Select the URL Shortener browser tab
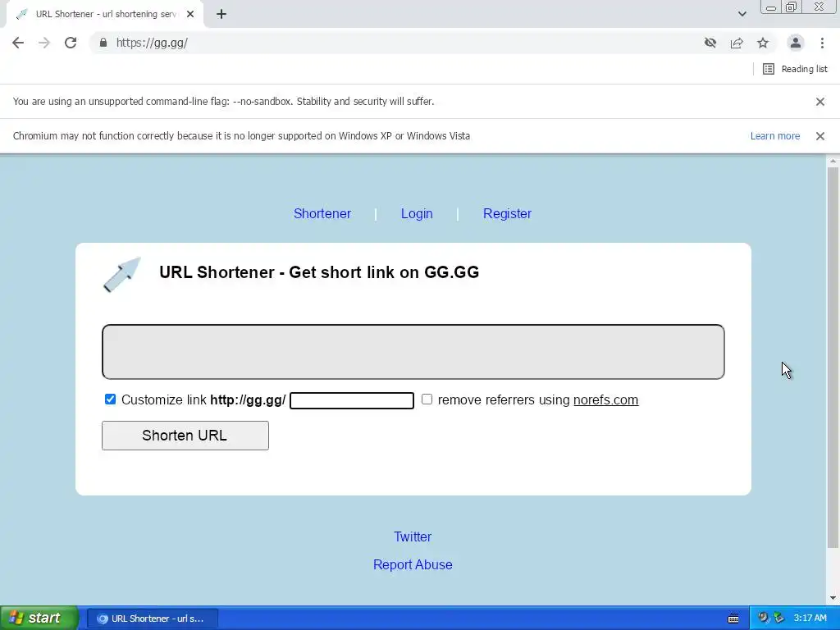Viewport: 840px width, 630px height. pos(106,14)
